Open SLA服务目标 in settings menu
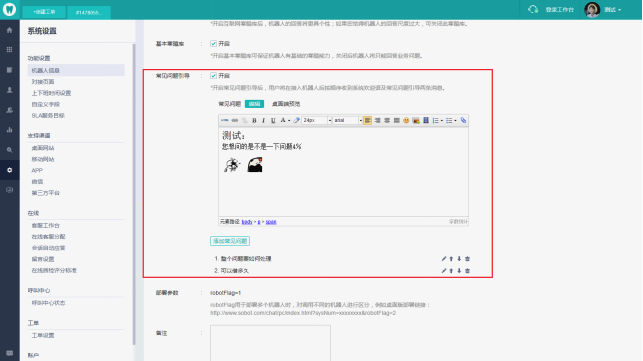Viewport: 643px width, 361px height. (x=48, y=116)
